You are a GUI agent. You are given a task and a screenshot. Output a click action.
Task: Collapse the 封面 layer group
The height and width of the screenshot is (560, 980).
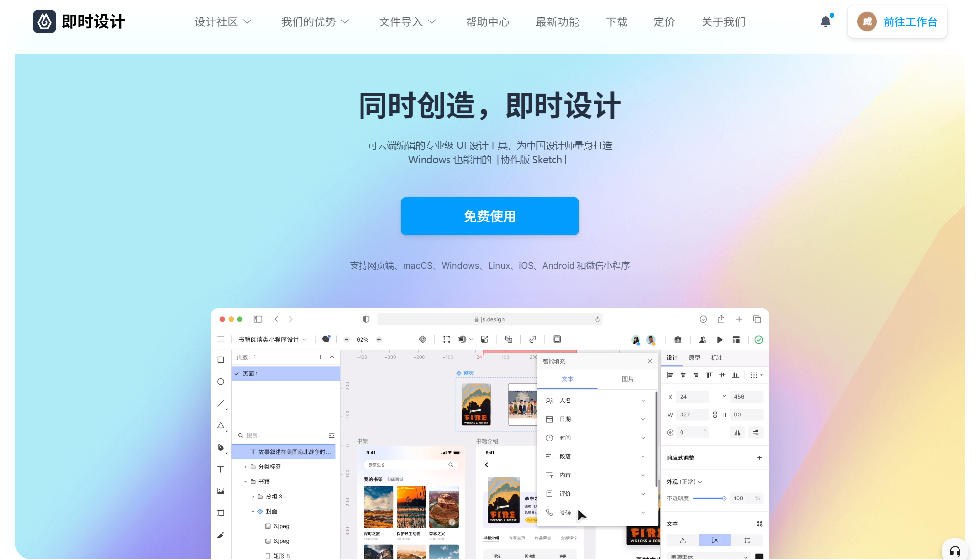pos(253,511)
